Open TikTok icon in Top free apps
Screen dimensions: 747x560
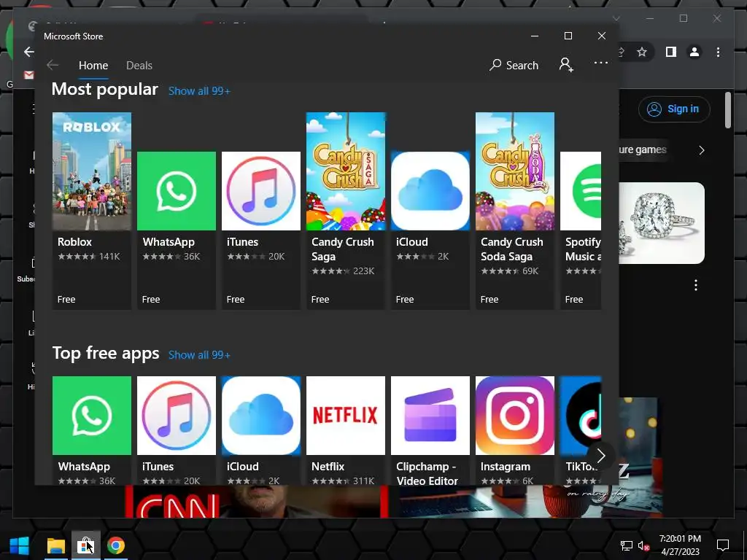click(x=581, y=415)
